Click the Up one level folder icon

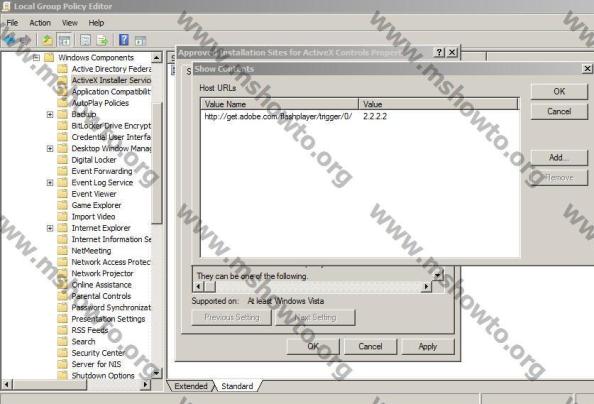point(47,40)
